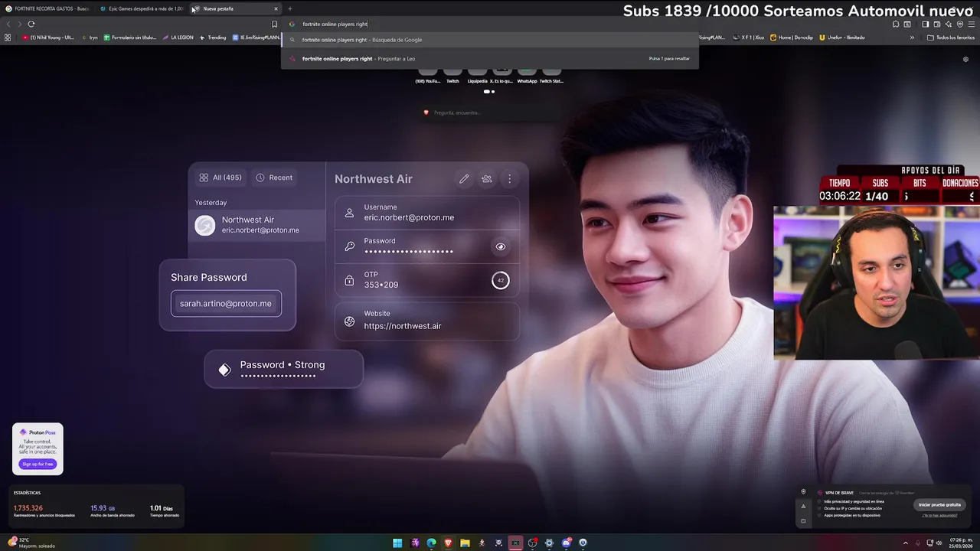This screenshot has width=980, height=551.
Task: Switch to FORTNITE RECORTA GASTOS tab
Action: click(47, 8)
